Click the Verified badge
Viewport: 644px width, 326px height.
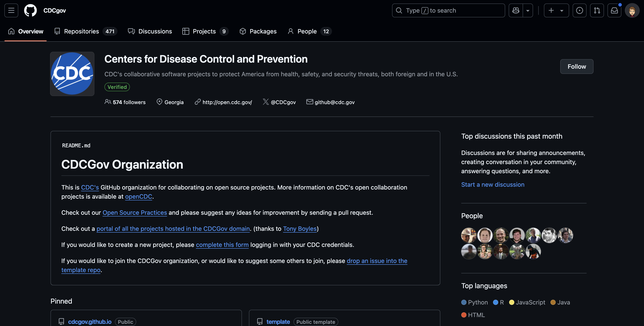point(117,87)
